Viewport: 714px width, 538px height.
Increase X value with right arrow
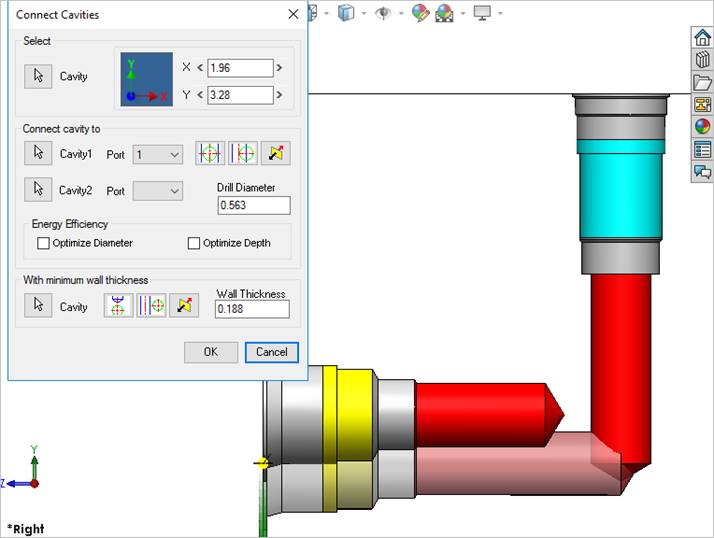(279, 68)
